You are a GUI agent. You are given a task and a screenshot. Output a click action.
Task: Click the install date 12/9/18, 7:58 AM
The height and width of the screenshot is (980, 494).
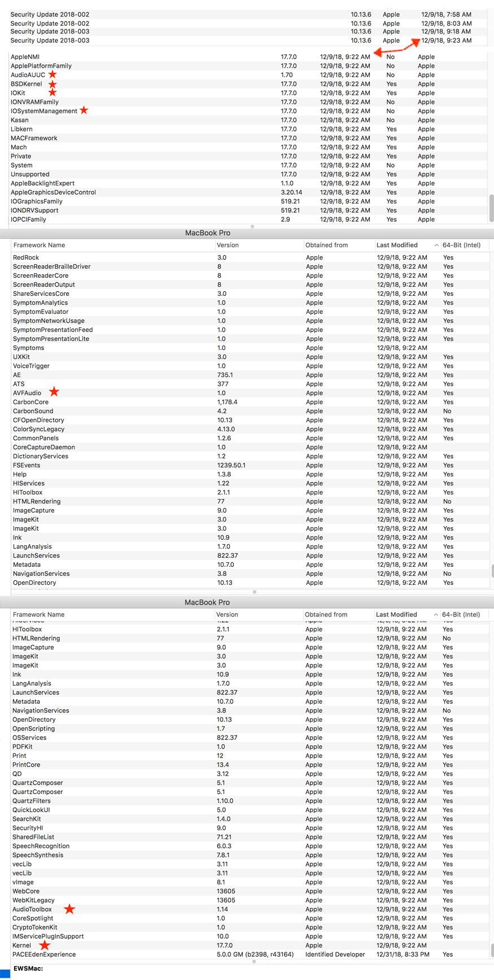[446, 14]
